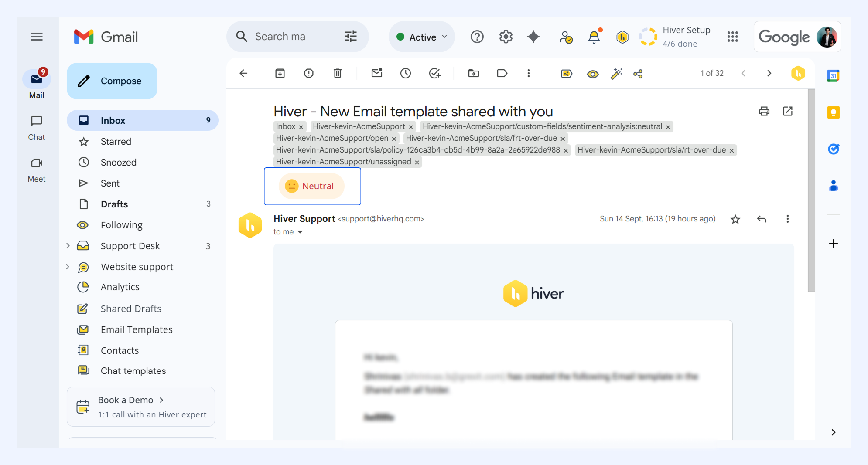Click the Hiver share icon
The width and height of the screenshot is (868, 465).
point(638,74)
